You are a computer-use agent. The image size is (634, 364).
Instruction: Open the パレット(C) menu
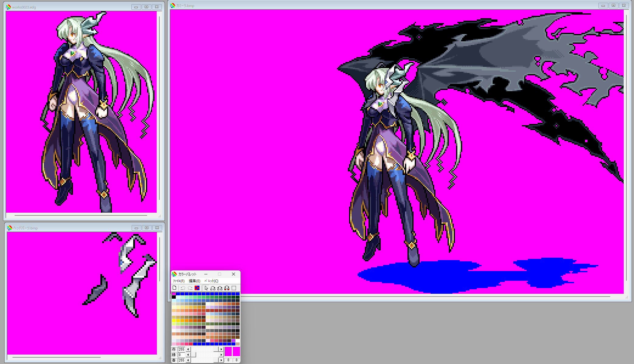pyautogui.click(x=211, y=281)
